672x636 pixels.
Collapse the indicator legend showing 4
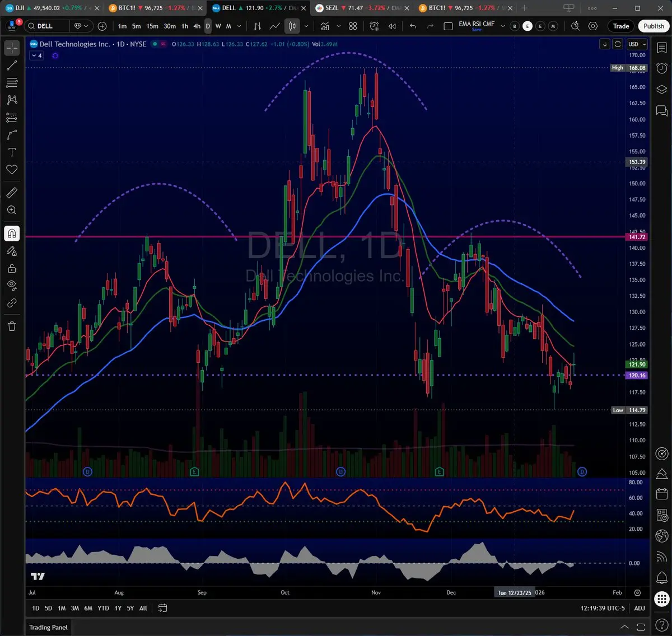tap(37, 56)
